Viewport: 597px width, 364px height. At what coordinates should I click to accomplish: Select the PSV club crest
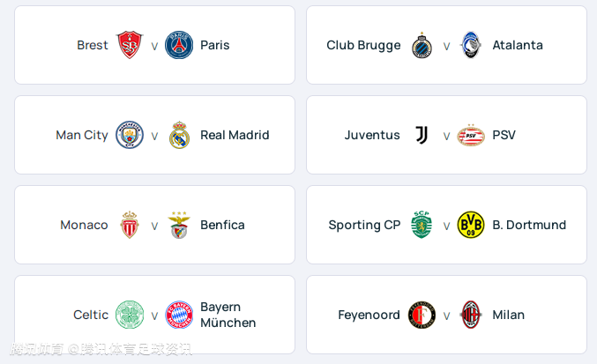pos(471,135)
